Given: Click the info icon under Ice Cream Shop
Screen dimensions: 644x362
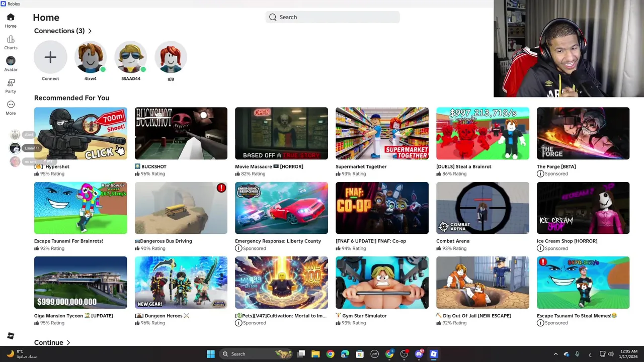Looking at the screenshot, I should click(x=540, y=248).
